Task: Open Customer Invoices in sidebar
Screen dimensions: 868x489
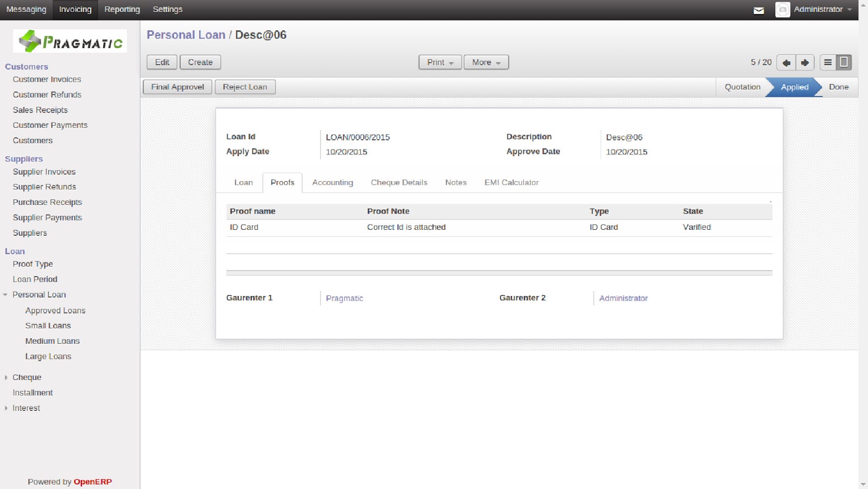Action: click(47, 79)
